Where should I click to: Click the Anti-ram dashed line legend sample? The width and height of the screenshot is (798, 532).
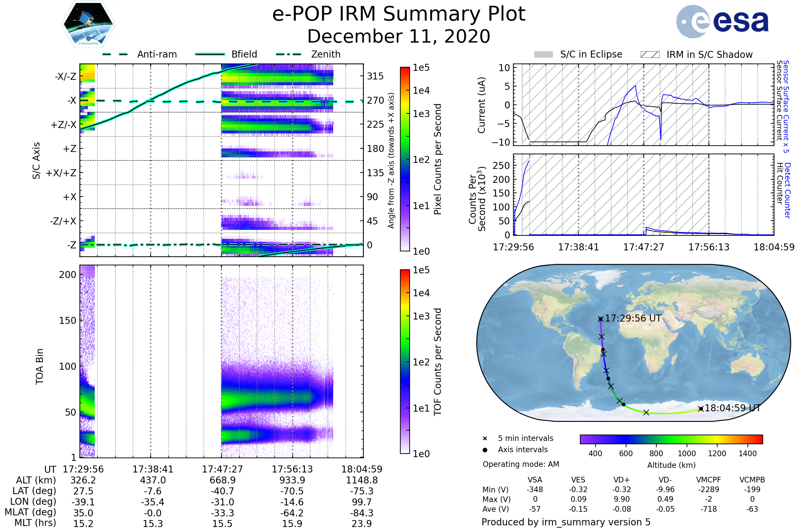(x=115, y=54)
